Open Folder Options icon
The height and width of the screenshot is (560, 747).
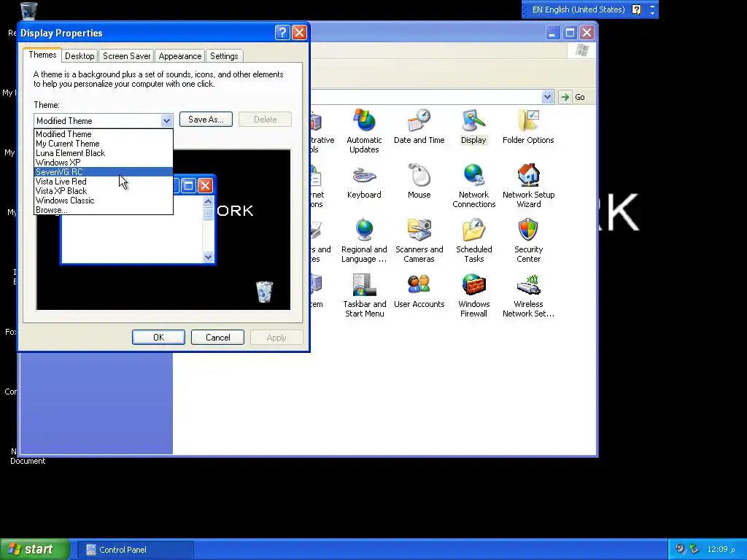[528, 126]
